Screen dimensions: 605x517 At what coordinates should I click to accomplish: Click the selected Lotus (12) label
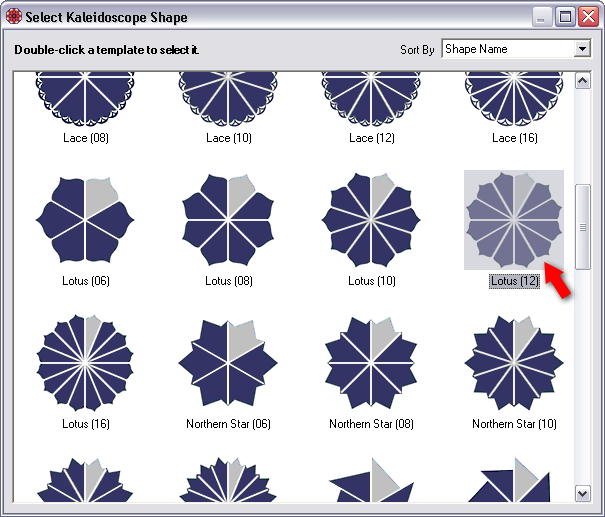(515, 281)
